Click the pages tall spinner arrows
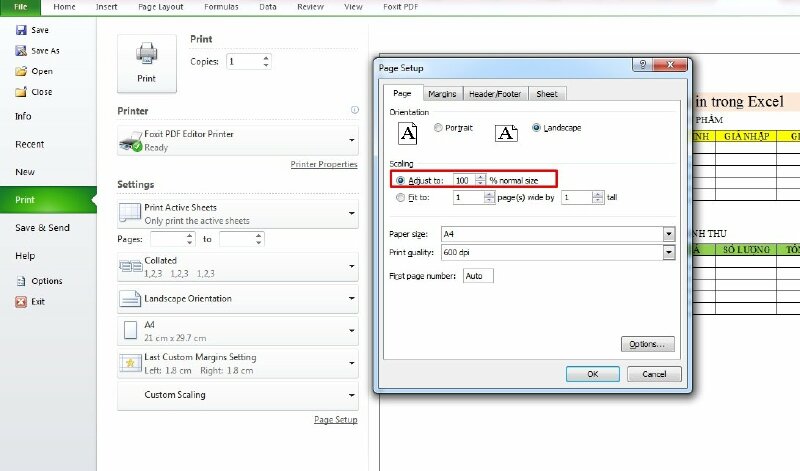The height and width of the screenshot is (471, 800). coord(597,197)
